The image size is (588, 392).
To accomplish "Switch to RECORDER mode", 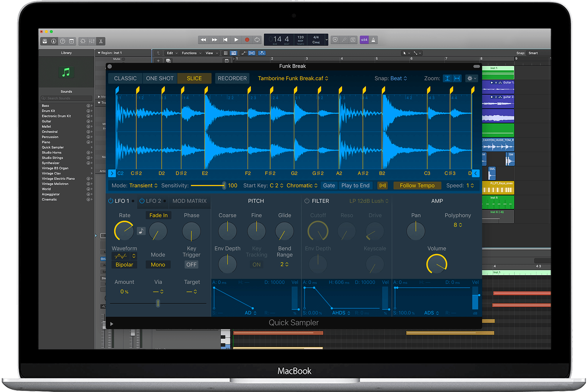I will pyautogui.click(x=232, y=78).
